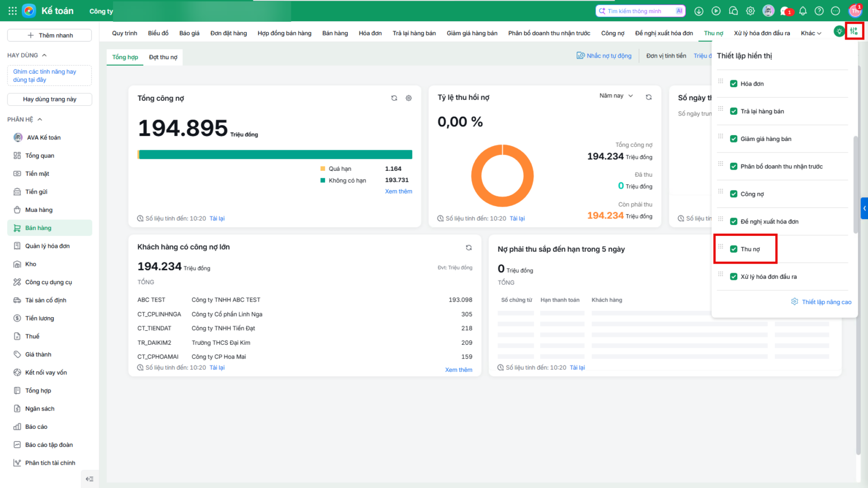Open Tiền lương module

49,318
